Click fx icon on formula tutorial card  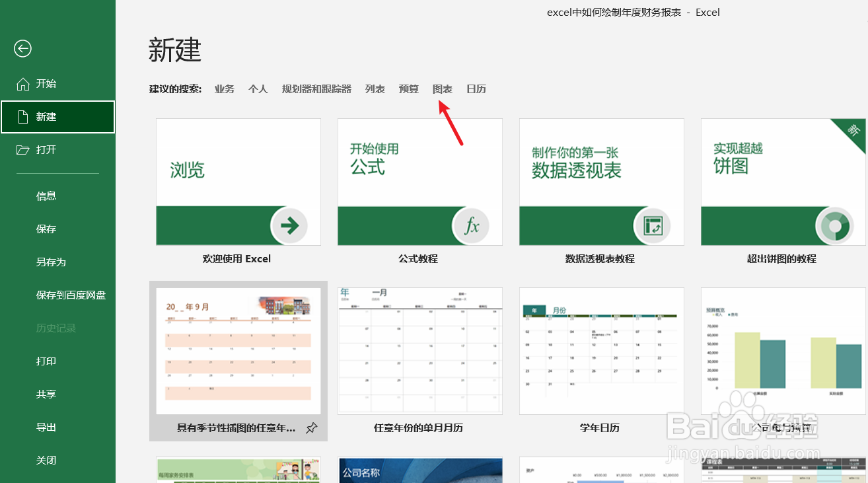pyautogui.click(x=471, y=227)
